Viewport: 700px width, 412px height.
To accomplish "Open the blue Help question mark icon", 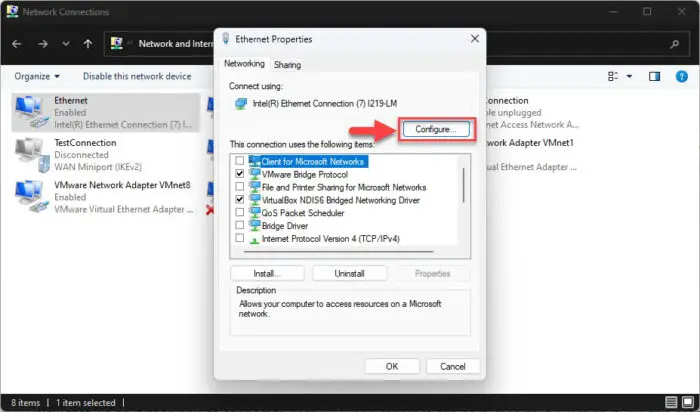I will [x=681, y=76].
